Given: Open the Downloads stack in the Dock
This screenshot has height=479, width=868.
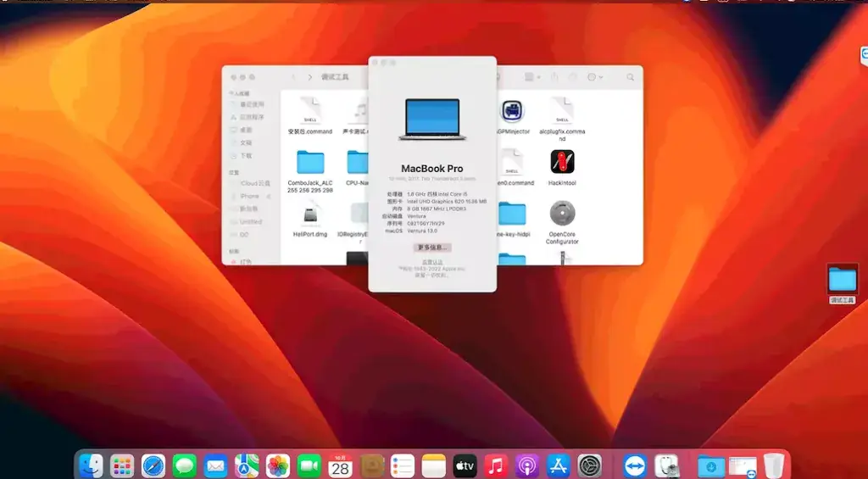Looking at the screenshot, I should (x=711, y=466).
